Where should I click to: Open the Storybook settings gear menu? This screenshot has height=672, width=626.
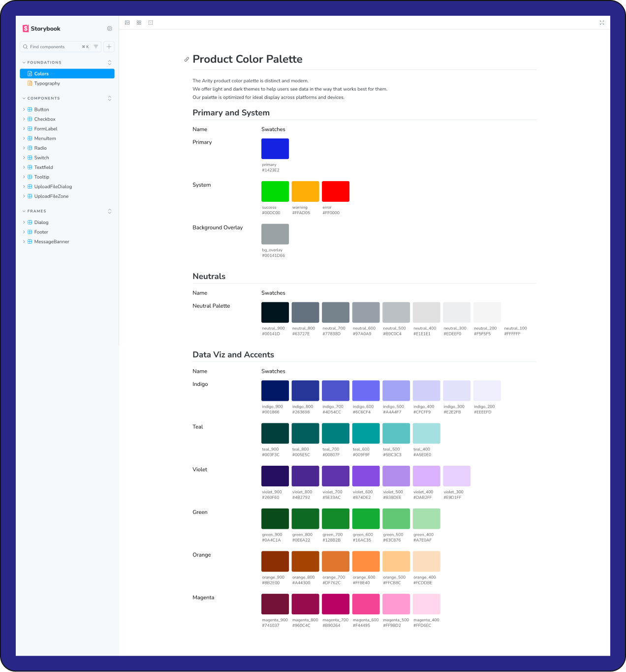[109, 29]
